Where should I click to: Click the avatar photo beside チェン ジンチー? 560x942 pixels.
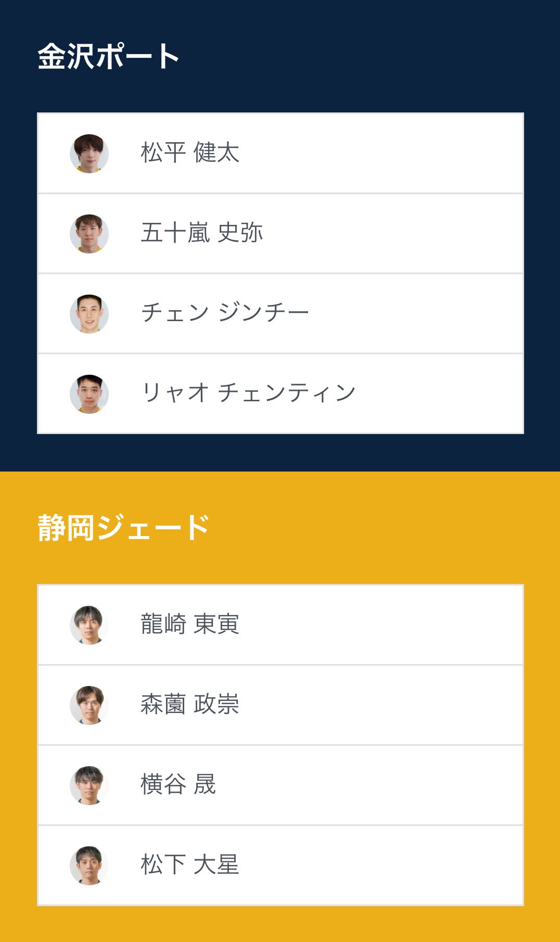[x=89, y=314]
